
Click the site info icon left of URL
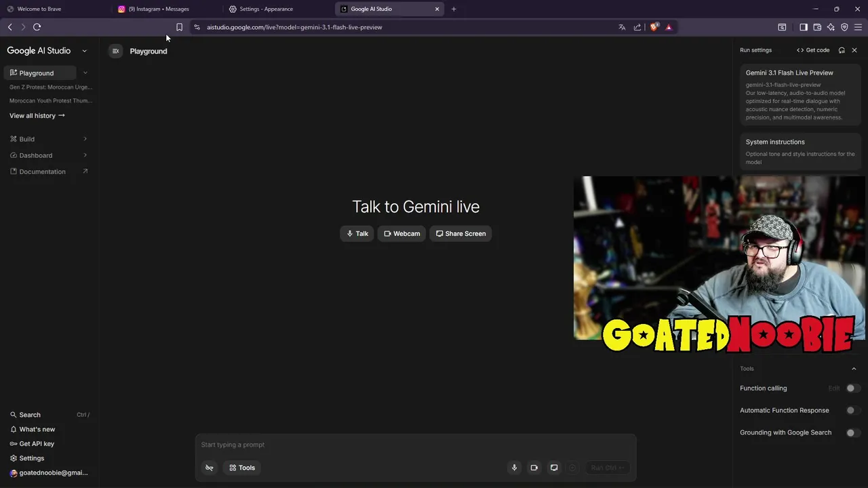click(x=197, y=27)
